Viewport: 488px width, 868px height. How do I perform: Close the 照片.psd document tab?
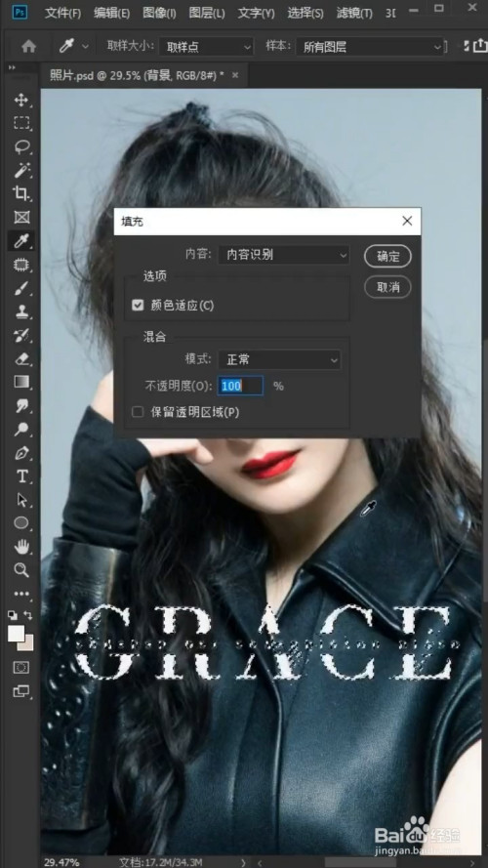point(235,75)
